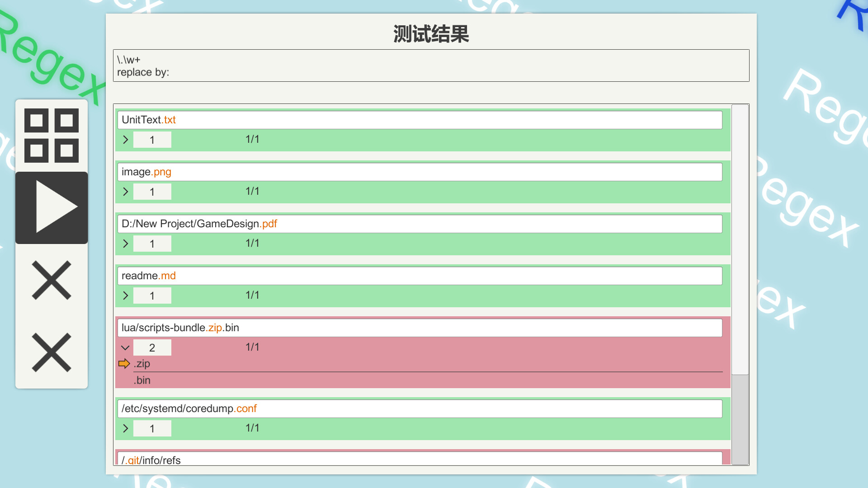
Task: Expand matches for image.png
Action: click(126, 192)
